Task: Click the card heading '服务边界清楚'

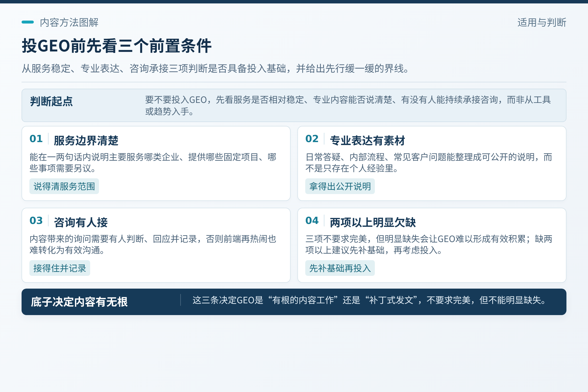Action: tap(86, 140)
